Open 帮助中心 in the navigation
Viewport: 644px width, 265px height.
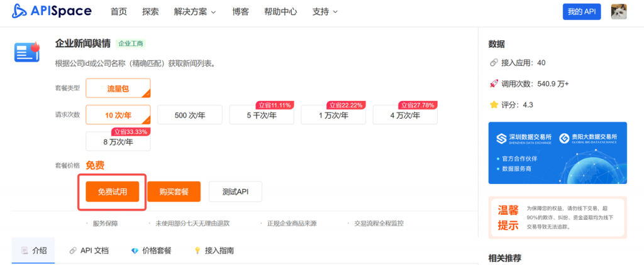(280, 11)
